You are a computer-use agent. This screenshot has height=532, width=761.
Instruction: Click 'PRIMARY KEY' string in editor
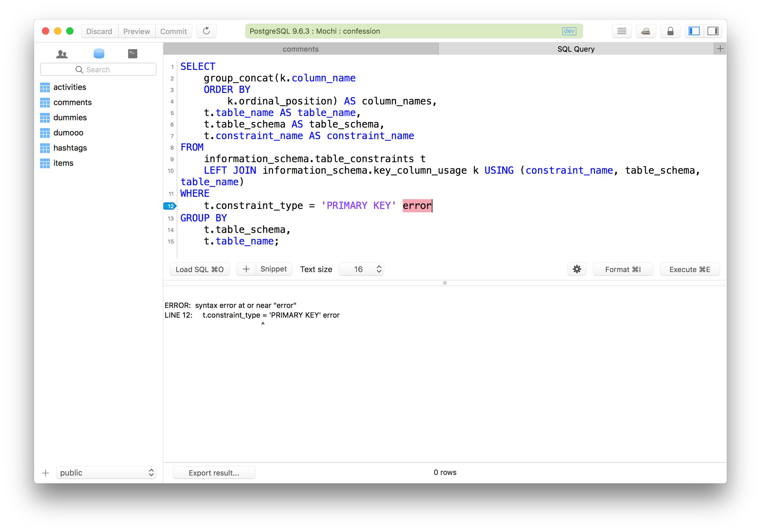pyautogui.click(x=359, y=206)
